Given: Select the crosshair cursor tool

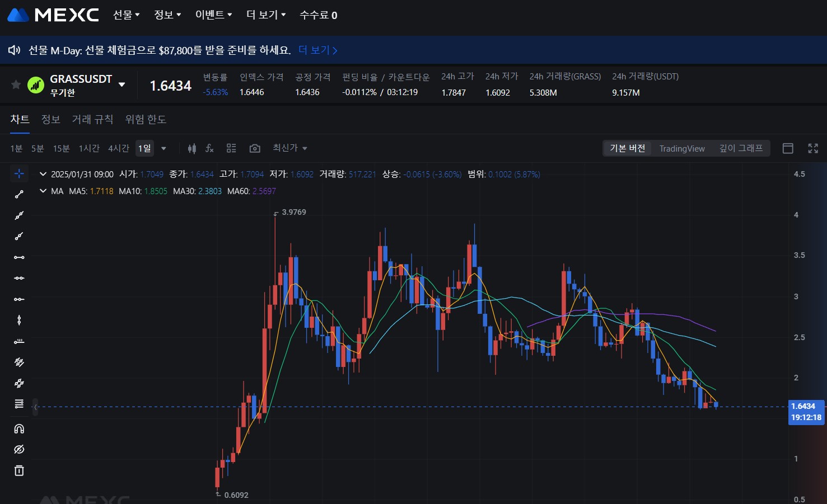Looking at the screenshot, I should (x=19, y=173).
